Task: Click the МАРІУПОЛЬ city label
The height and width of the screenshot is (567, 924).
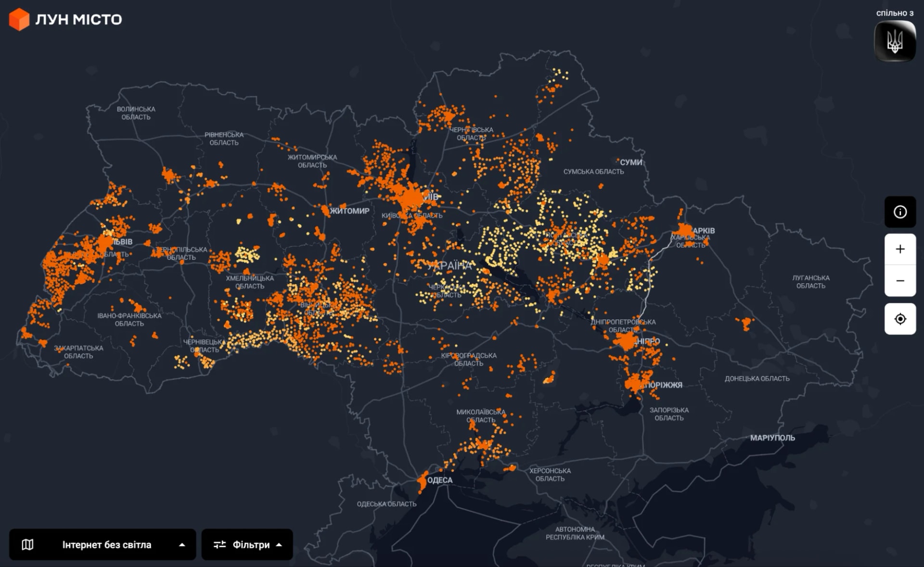Action: pyautogui.click(x=772, y=438)
